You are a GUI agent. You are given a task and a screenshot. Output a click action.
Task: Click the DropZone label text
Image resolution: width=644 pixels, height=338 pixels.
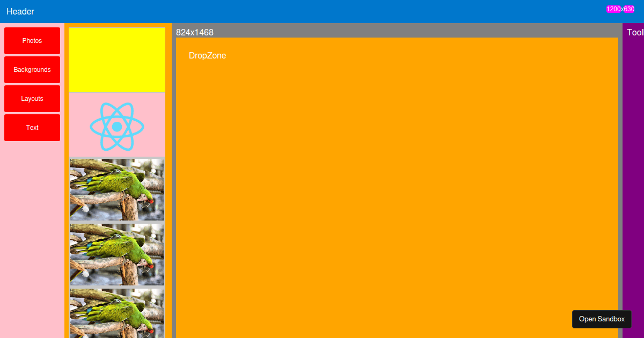(x=207, y=55)
